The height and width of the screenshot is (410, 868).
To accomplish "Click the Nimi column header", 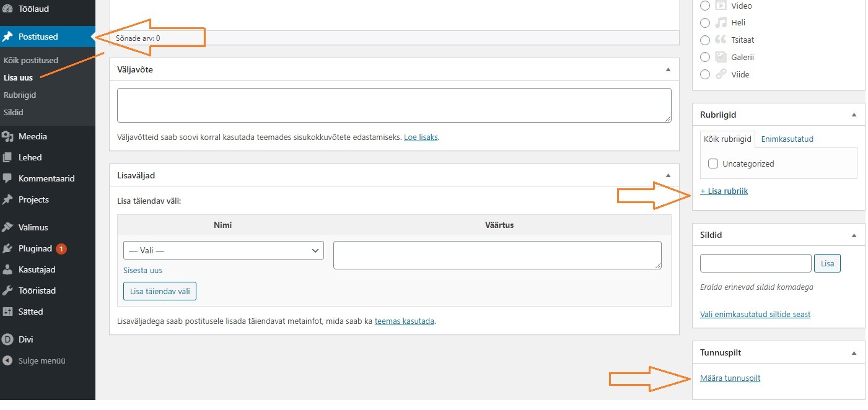I will click(x=223, y=225).
